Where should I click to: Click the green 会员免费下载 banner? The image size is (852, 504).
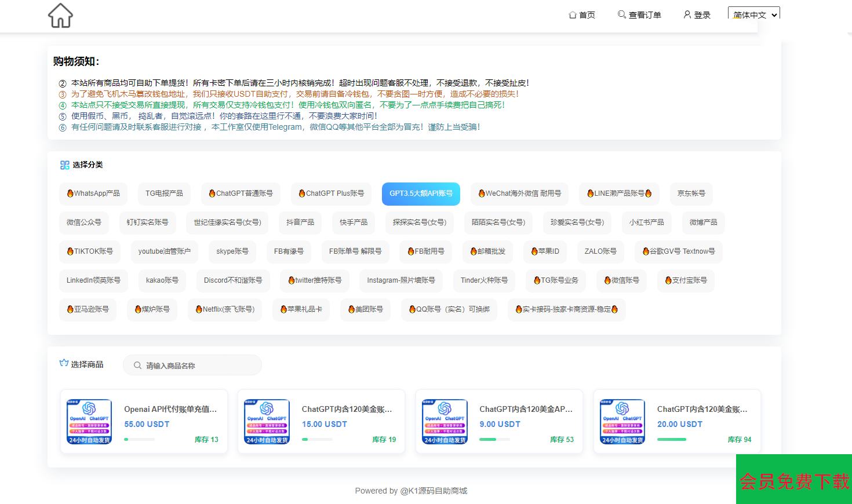point(793,480)
